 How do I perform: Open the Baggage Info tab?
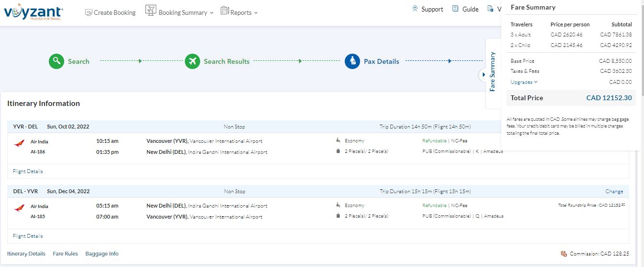102,254
